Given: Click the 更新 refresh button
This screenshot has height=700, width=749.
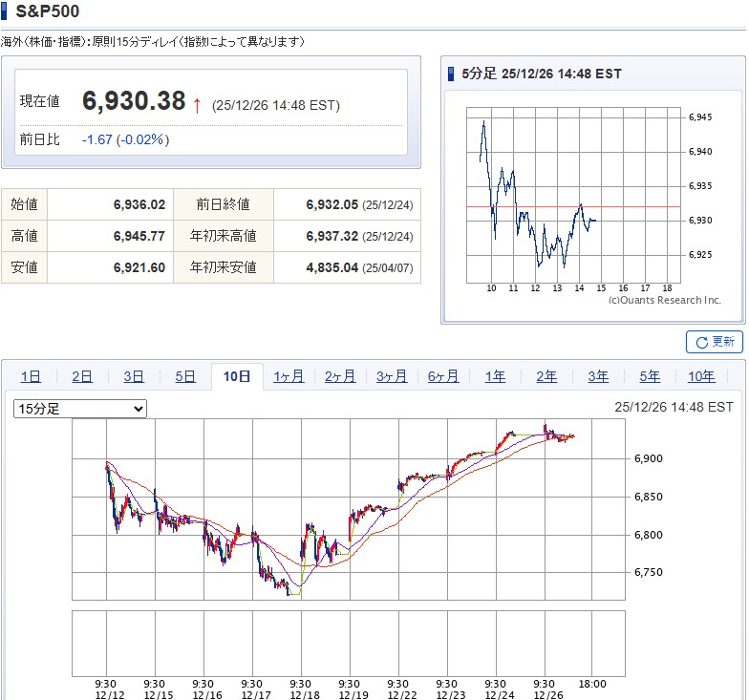Looking at the screenshot, I should pyautogui.click(x=715, y=342).
